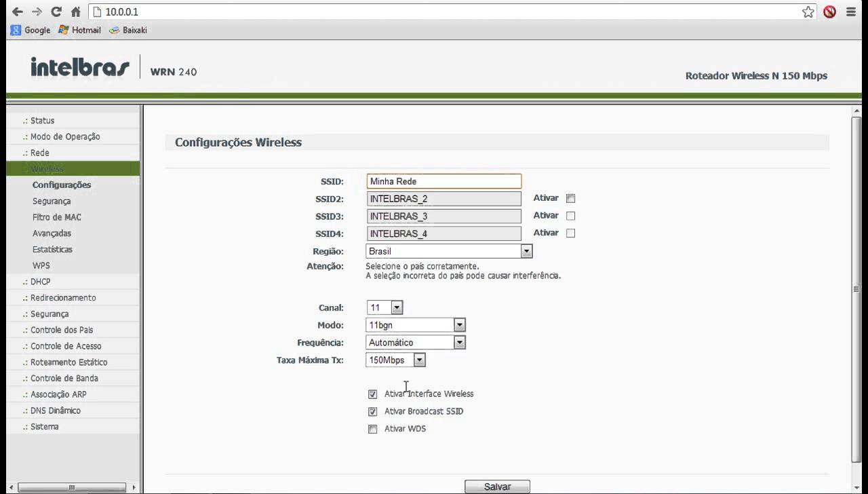Open Associação ARP menu
The image size is (868, 494).
tap(58, 394)
